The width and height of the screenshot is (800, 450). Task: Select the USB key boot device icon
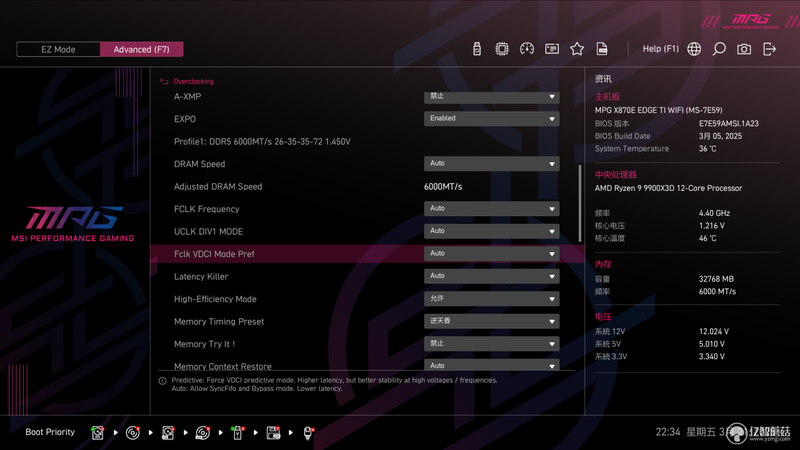pyautogui.click(x=238, y=433)
